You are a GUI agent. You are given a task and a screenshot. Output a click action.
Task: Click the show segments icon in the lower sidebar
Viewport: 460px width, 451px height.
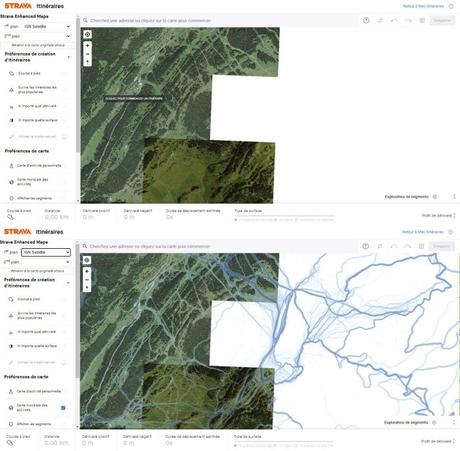pyautogui.click(x=11, y=424)
